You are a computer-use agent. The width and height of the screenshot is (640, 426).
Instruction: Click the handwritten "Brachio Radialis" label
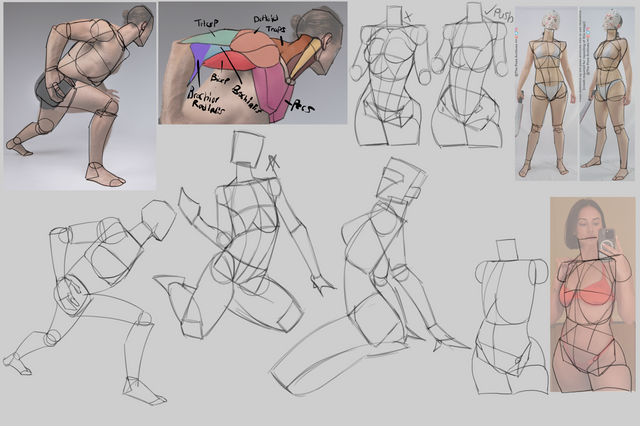[204, 100]
